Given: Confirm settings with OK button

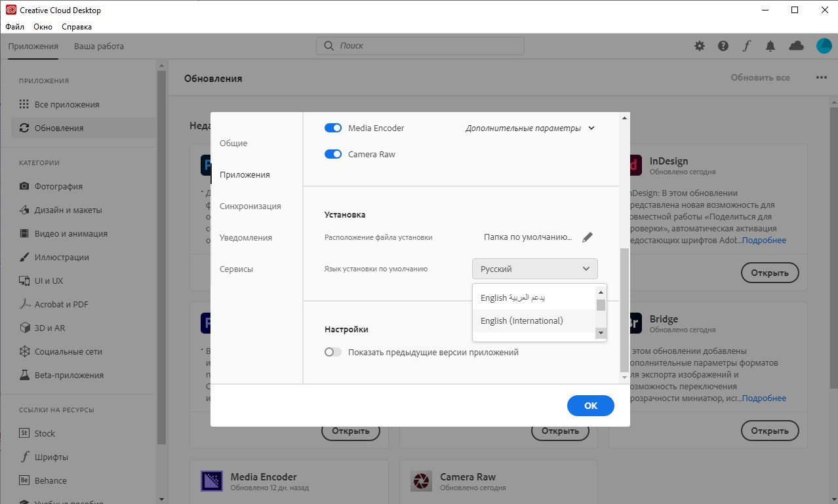Looking at the screenshot, I should tap(591, 406).
